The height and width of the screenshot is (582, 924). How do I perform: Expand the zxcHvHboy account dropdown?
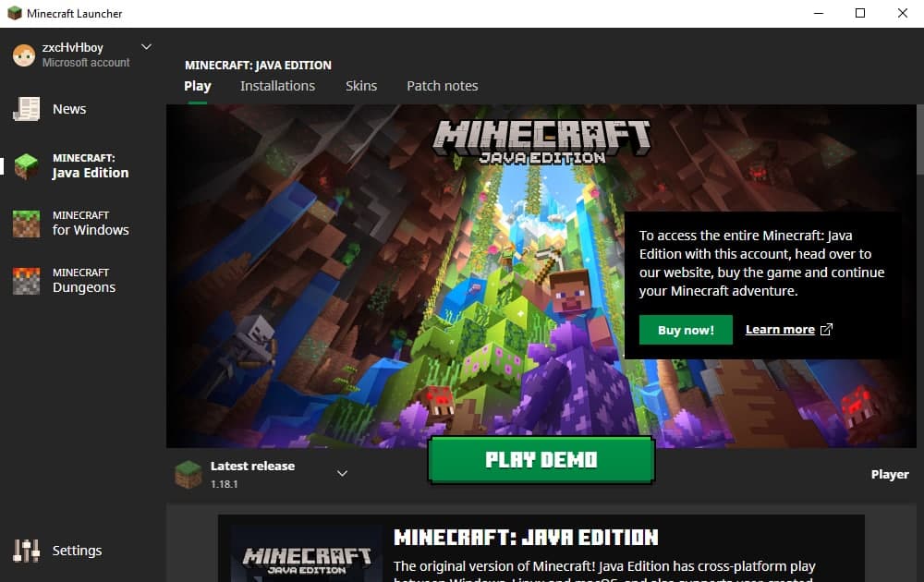[146, 46]
